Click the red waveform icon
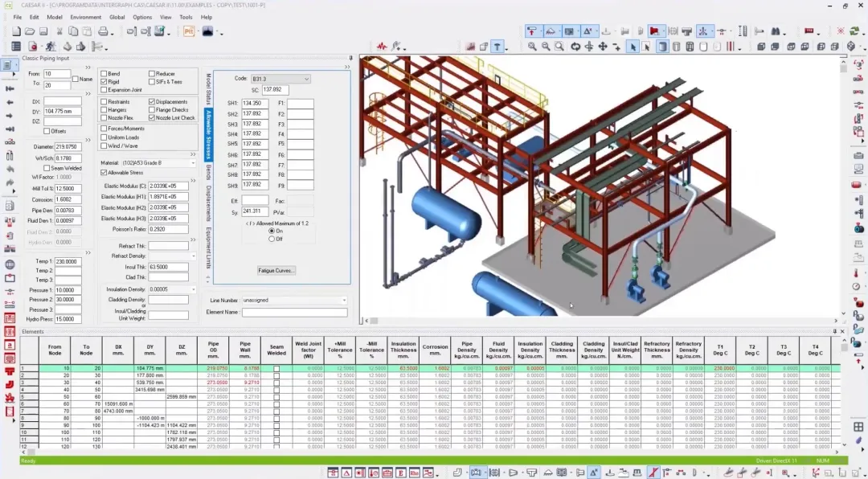This screenshot has height=479, width=868. click(382, 47)
